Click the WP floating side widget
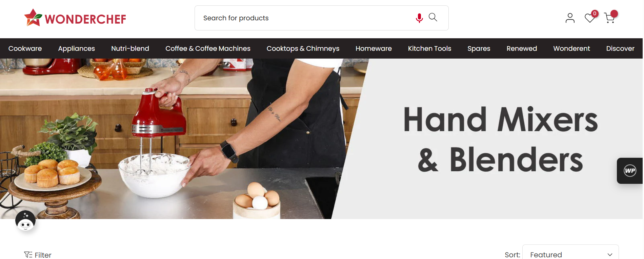The image size is (644, 259). 630,171
